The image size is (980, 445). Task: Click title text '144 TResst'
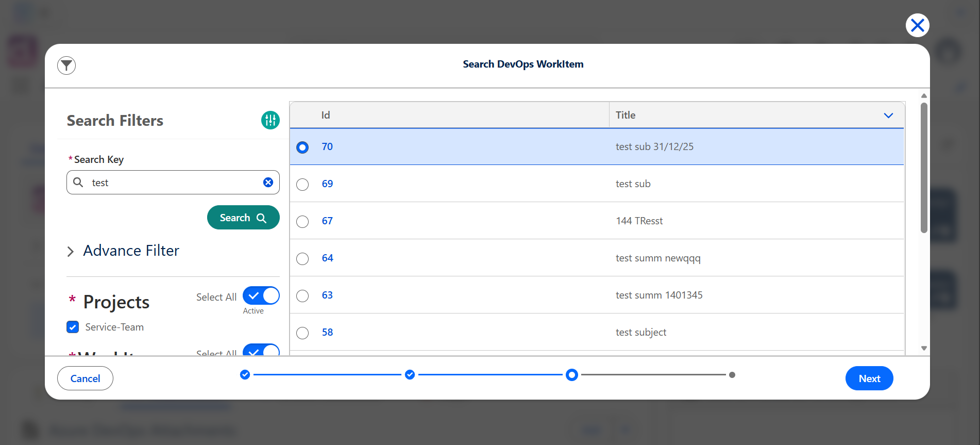[639, 221]
